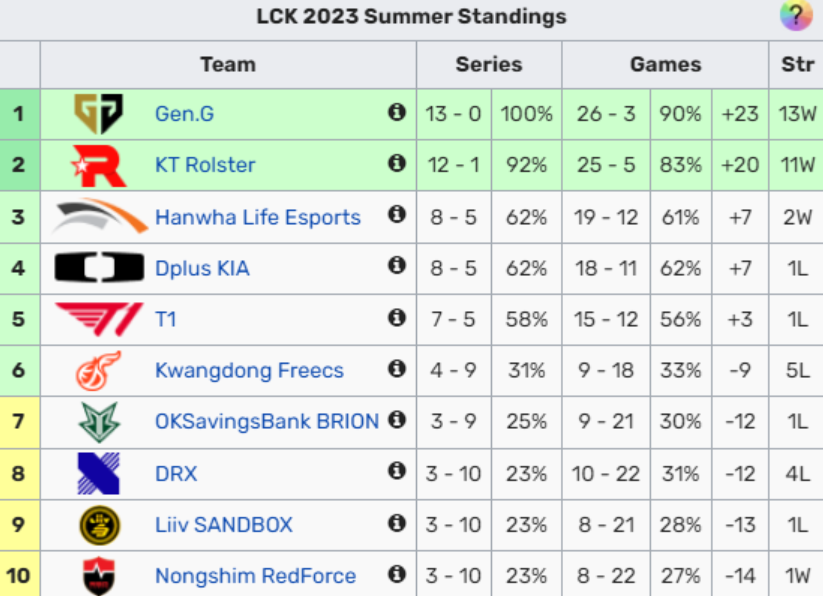Screen dimensions: 823x596
Task: Open the Hanwha Life Esports team link
Action: [x=257, y=217]
